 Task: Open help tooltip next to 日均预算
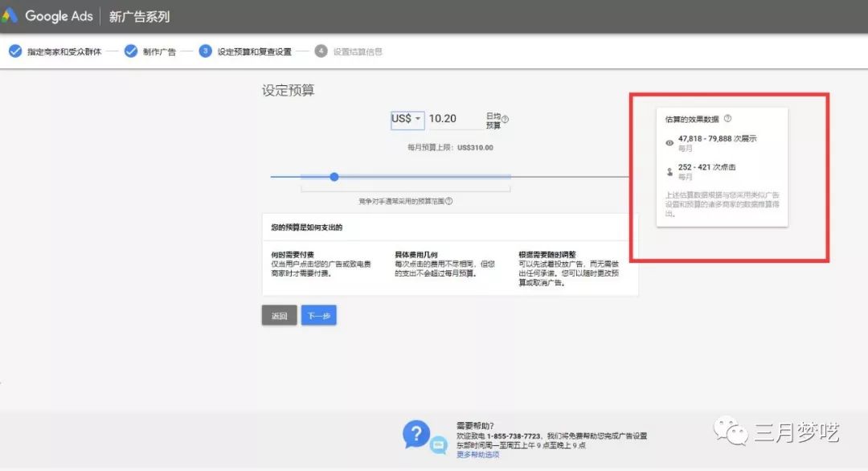tap(506, 120)
